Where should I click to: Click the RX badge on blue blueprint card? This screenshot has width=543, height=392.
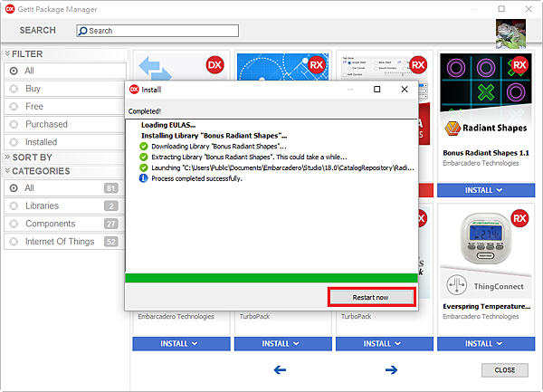(316, 65)
